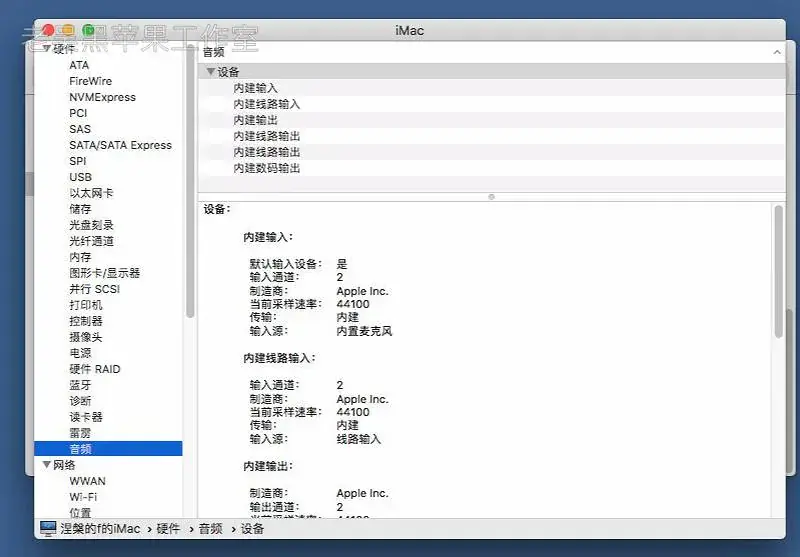Select 硬件 RAID in the sidebar
This screenshot has height=557, width=800.
pos(95,369)
